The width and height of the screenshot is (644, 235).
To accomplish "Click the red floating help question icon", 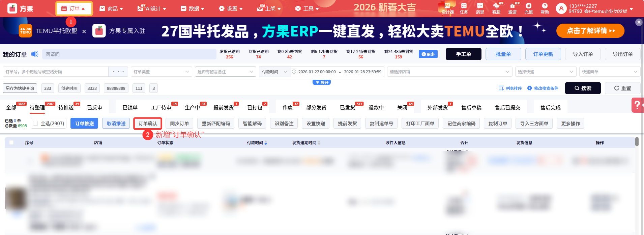I will [637, 105].
